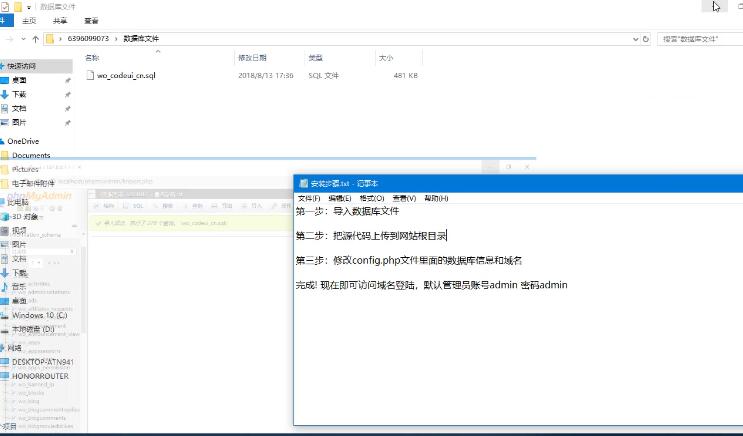This screenshot has height=436, width=743.
Task: Click the Notepad icon in the title bar
Action: (x=302, y=184)
